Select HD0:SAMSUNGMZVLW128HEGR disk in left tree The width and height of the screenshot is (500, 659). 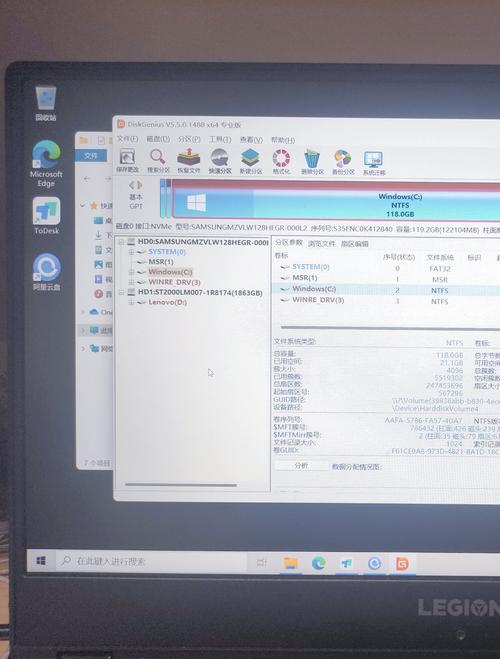coord(203,242)
